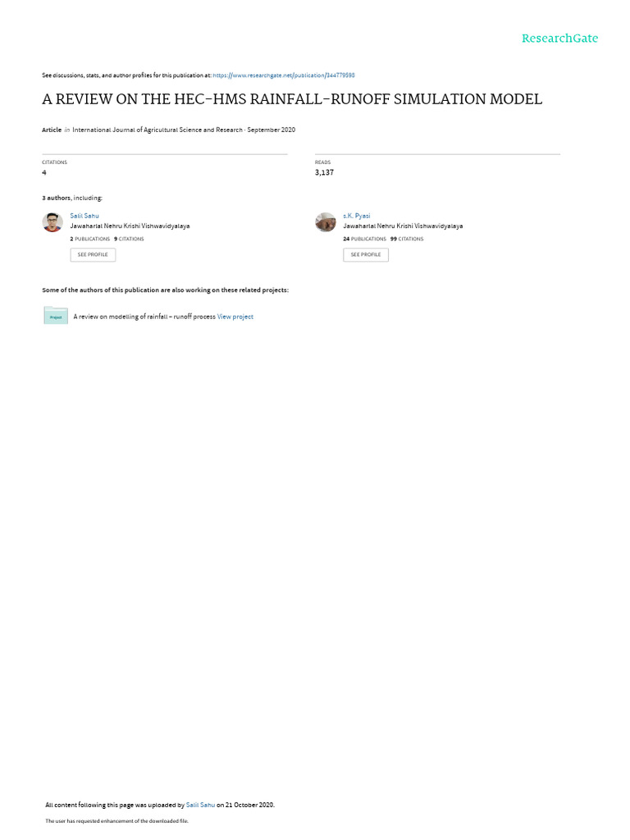This screenshot has width=630, height=840.
Task: Click SEE PROFILE button under S.K. Pyasi
Action: [x=366, y=254]
